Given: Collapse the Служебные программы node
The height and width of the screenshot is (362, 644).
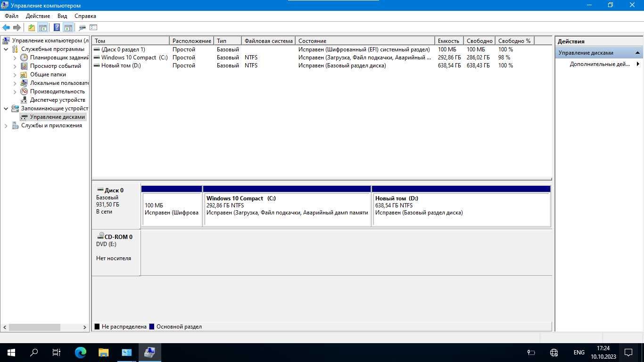Looking at the screenshot, I should pyautogui.click(x=6, y=49).
